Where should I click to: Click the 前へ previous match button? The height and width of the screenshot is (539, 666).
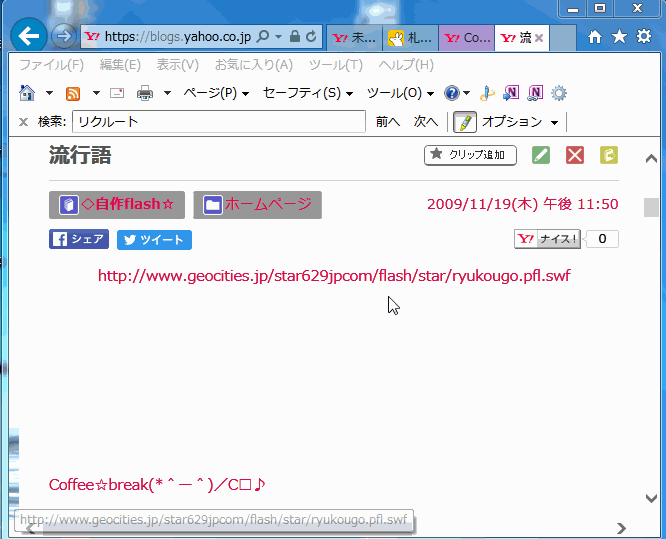[x=388, y=122]
